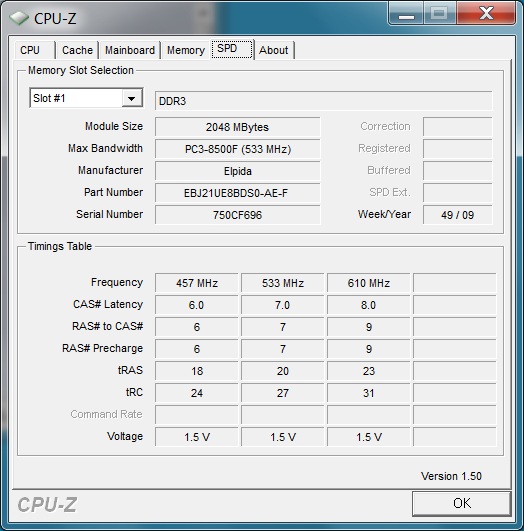The image size is (524, 531).
Task: Click the OK button
Action: 461,503
